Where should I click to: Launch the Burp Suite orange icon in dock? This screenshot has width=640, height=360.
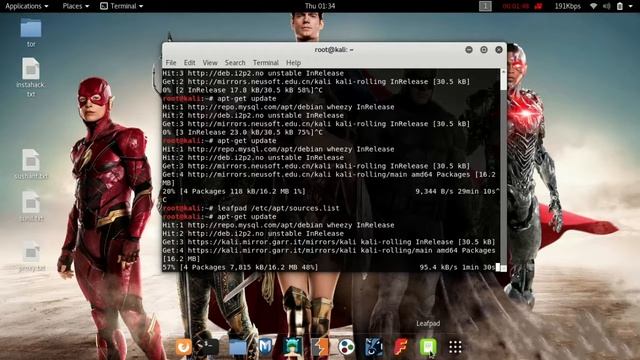320,347
